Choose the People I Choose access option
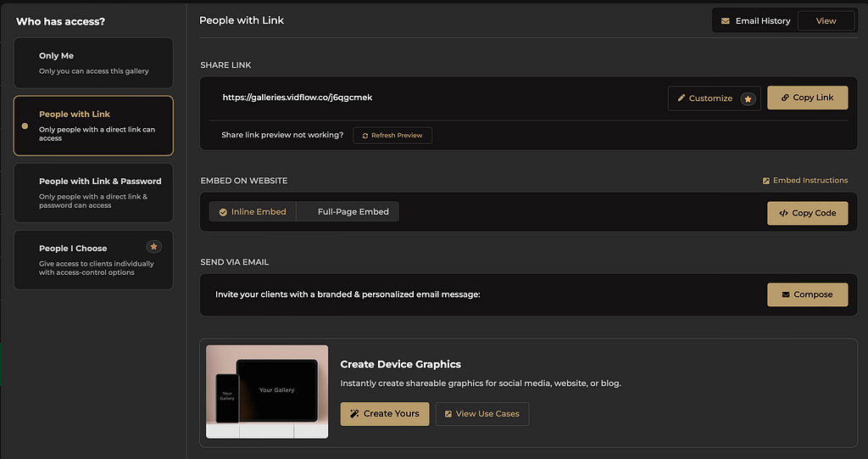This screenshot has width=868, height=459. (x=93, y=260)
